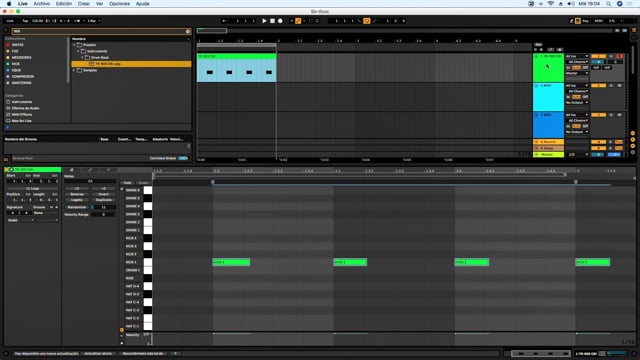Screen dimensions: 640x360
Task: Toggle the orange arrangement Loop switch
Action: (x=367, y=21)
